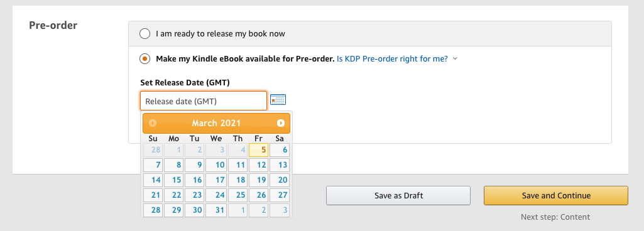Image resolution: width=644 pixels, height=231 pixels.
Task: Choose March 6 in the calendar
Action: pyautogui.click(x=280, y=150)
